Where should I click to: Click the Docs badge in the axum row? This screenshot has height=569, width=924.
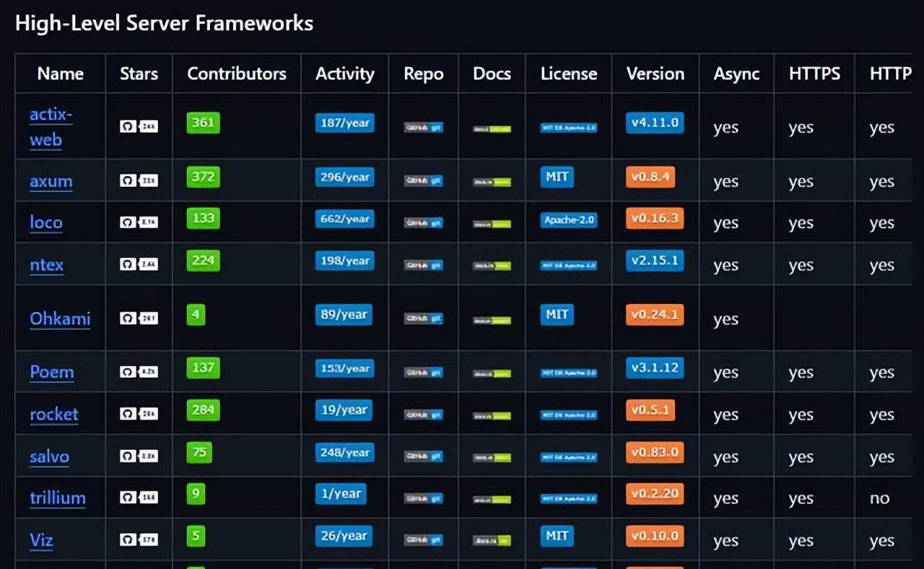(x=492, y=183)
